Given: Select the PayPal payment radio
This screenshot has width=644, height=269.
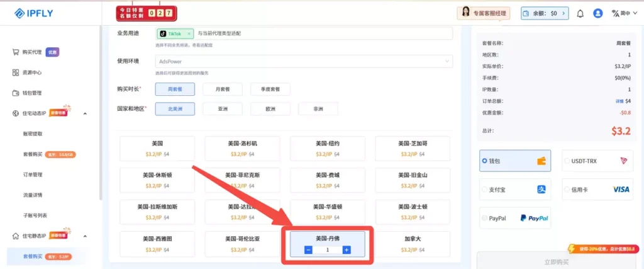Looking at the screenshot, I should coord(485,218).
